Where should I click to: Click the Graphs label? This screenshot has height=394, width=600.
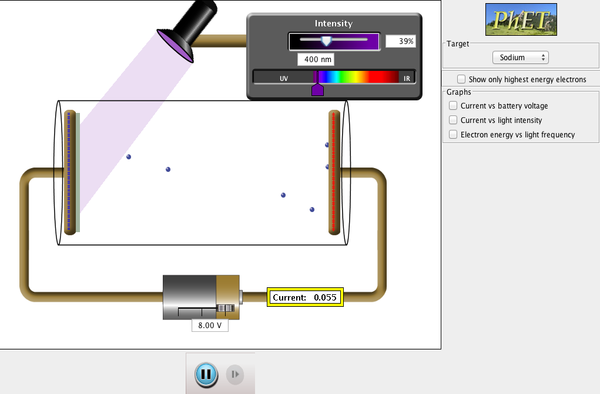click(x=458, y=92)
